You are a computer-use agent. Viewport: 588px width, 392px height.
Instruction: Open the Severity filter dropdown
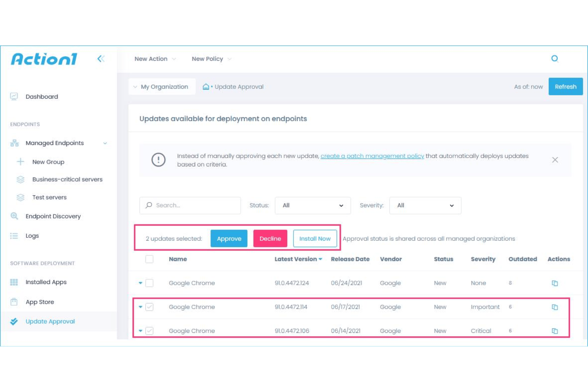coord(425,205)
